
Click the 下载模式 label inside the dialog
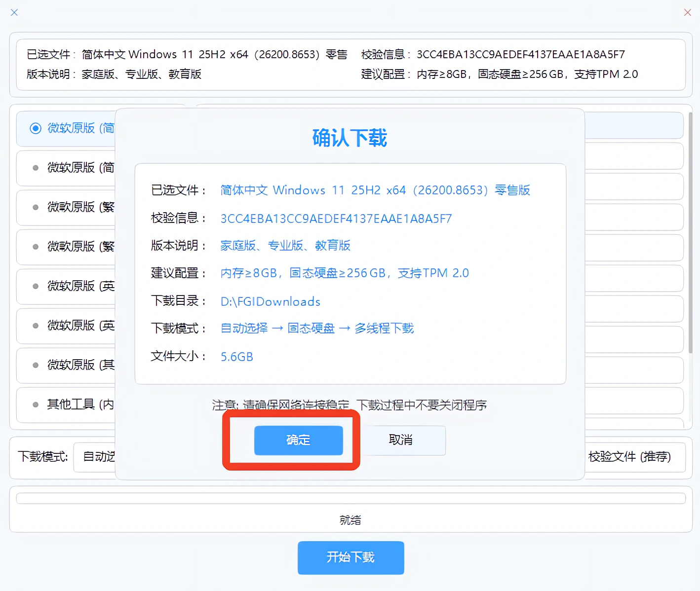178,328
